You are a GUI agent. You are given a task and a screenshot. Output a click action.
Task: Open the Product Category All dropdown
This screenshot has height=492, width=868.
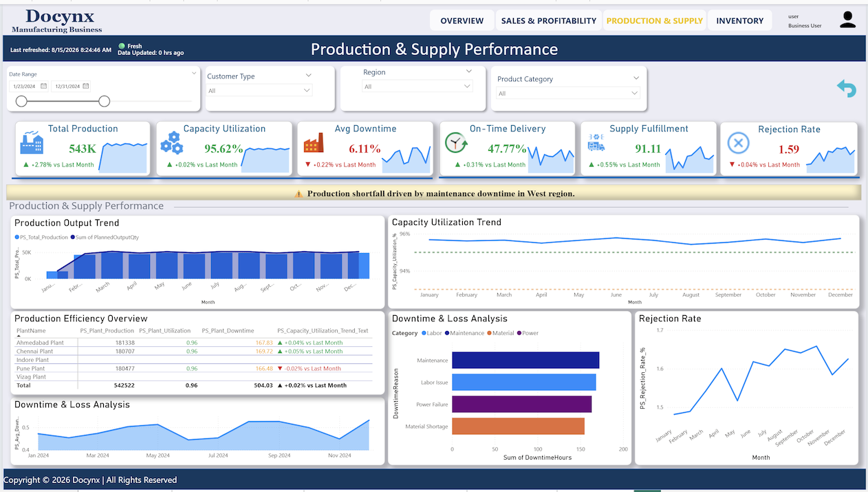[x=568, y=93]
